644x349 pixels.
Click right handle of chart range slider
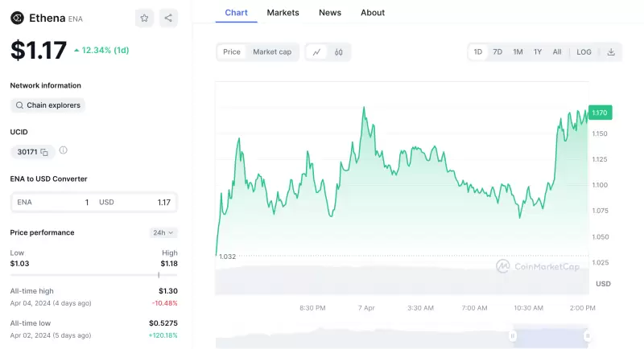588,335
